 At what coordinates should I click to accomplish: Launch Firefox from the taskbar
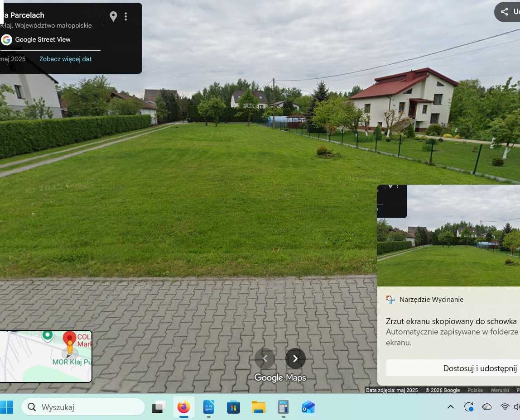pos(183,407)
